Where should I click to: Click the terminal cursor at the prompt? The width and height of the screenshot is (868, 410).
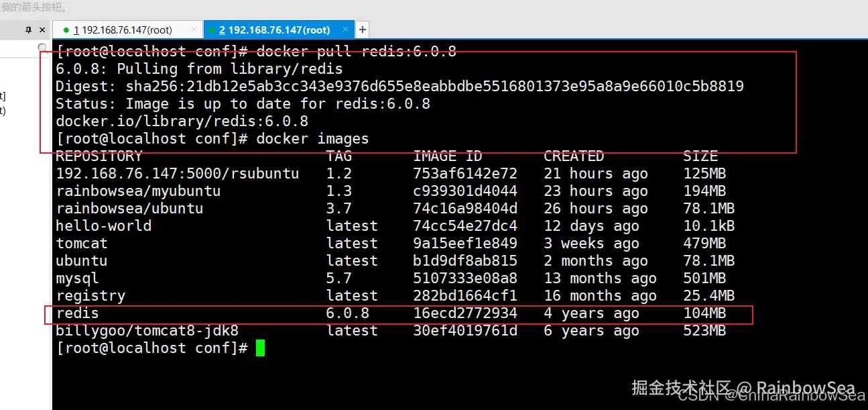[x=260, y=348]
